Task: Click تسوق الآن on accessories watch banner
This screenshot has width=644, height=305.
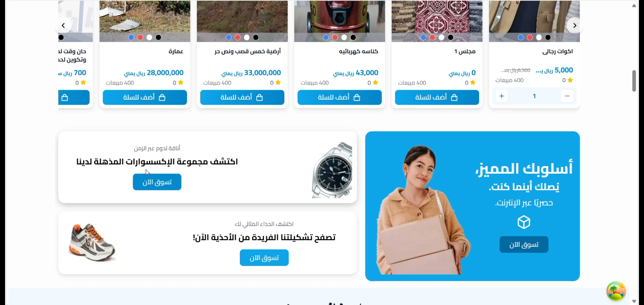Action: point(157,182)
